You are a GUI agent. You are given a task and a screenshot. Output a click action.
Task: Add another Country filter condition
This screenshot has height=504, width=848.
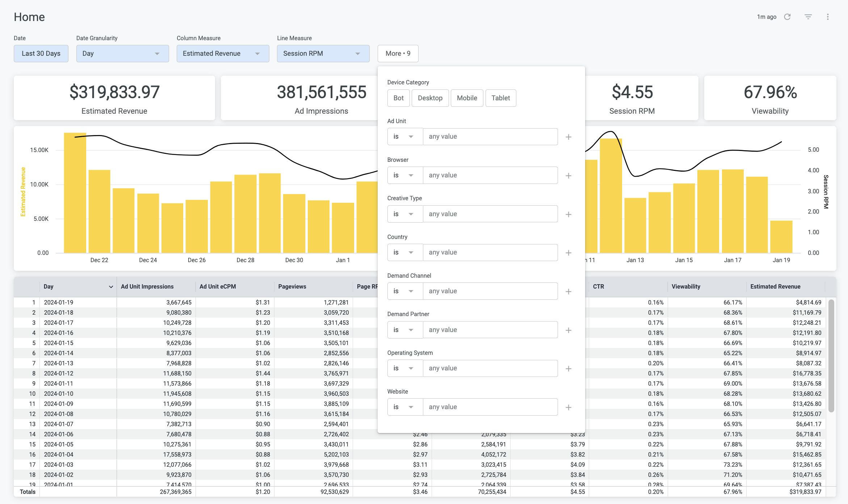[x=568, y=253]
